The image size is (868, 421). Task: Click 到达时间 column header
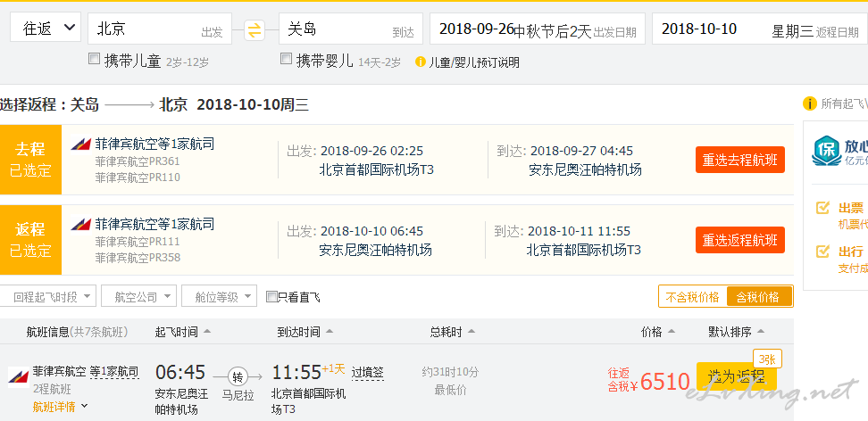(x=299, y=332)
